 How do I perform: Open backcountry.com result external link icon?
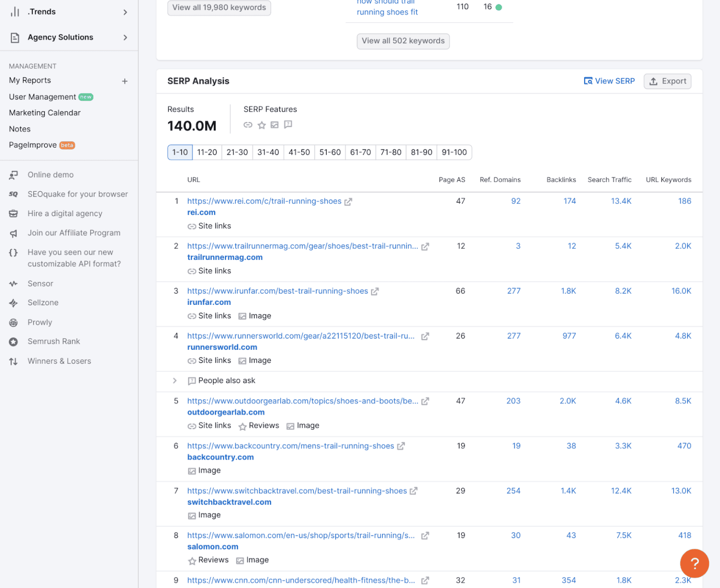(401, 446)
